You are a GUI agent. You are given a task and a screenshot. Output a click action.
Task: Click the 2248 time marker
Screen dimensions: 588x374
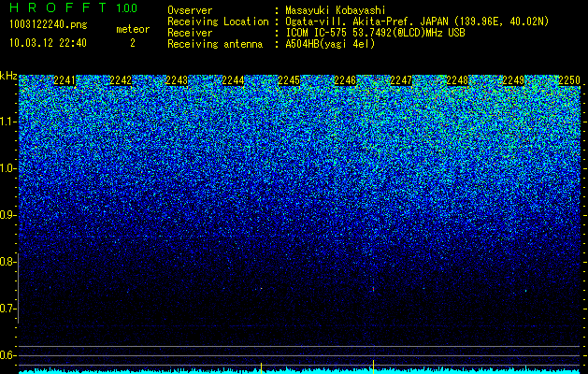tap(457, 80)
